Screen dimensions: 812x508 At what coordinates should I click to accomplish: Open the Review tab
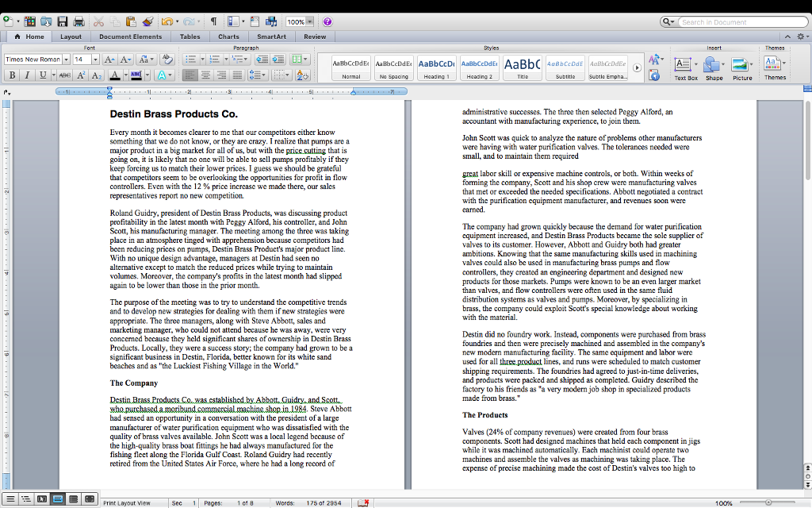tap(315, 37)
